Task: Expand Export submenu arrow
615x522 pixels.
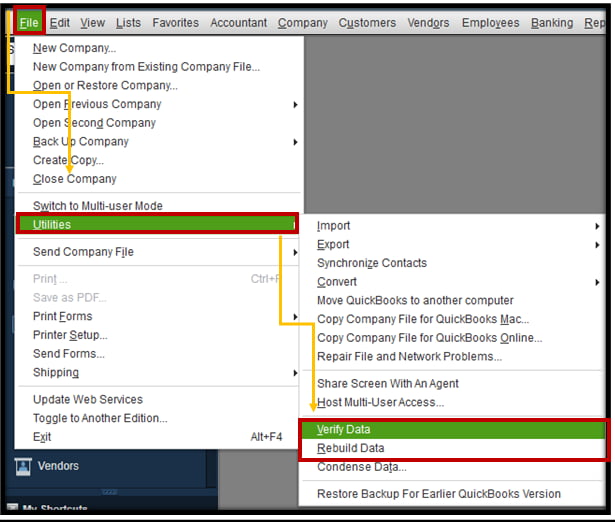Action: [597, 245]
